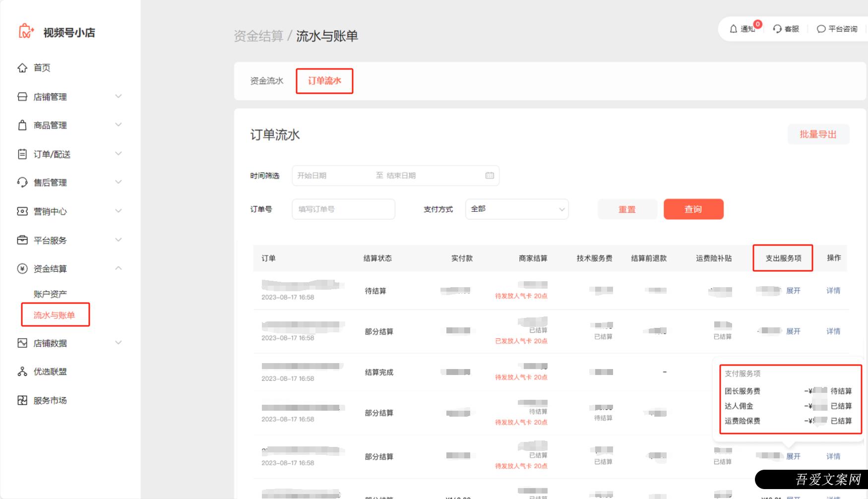Image resolution: width=868 pixels, height=499 pixels.
Task: Click the 商品管理 bag icon
Action: [22, 125]
